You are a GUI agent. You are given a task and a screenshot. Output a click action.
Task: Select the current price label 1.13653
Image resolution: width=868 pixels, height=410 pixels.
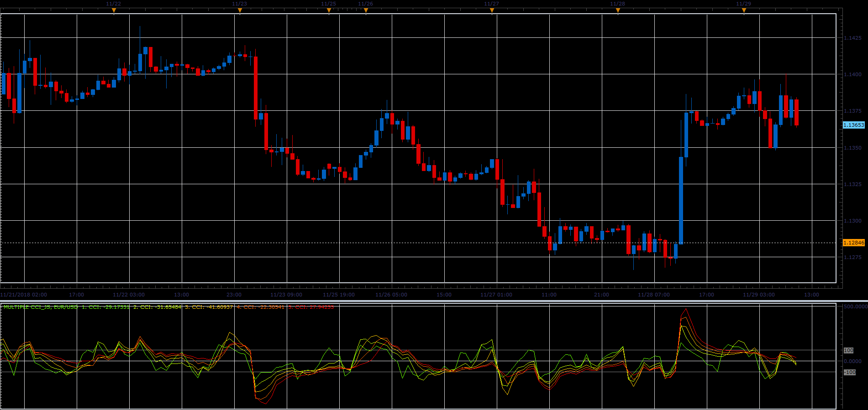(853, 125)
